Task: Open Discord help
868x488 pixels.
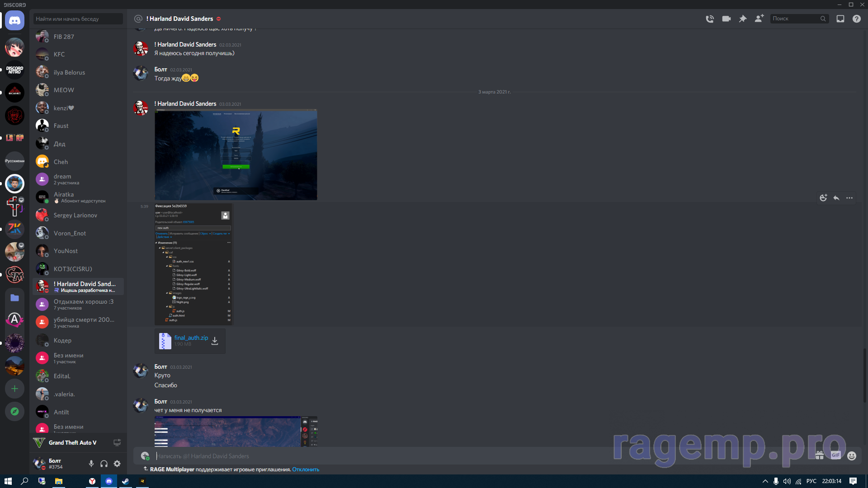Action: coord(856,19)
